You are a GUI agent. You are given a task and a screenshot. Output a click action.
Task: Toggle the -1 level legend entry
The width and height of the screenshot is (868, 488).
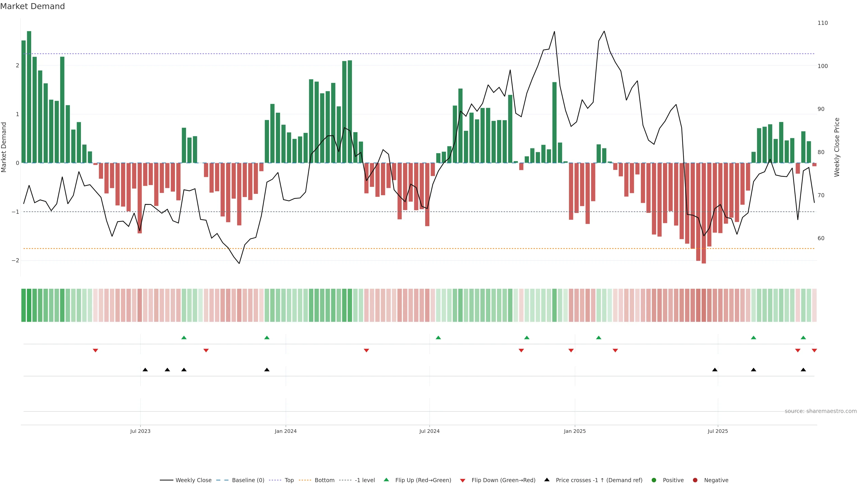click(x=365, y=480)
